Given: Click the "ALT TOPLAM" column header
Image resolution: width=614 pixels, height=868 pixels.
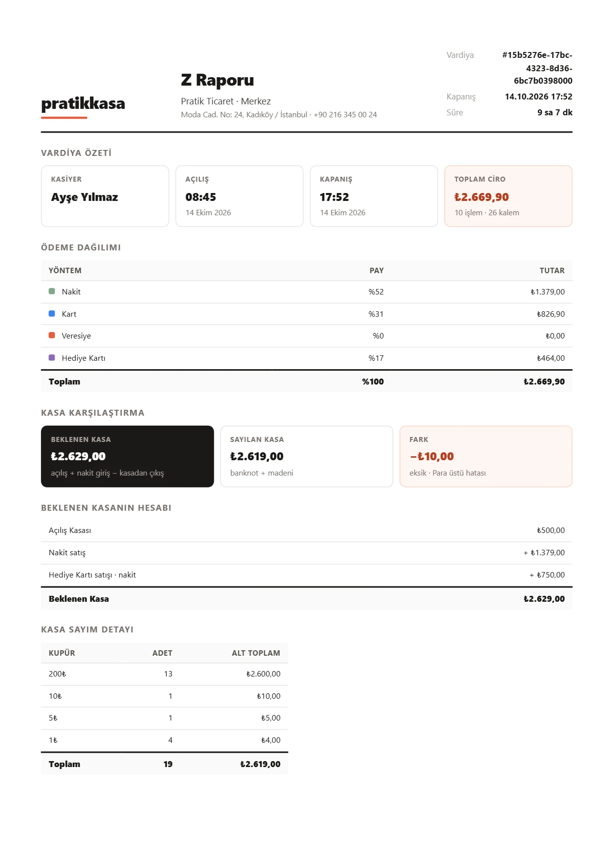Looking at the screenshot, I should point(256,653).
